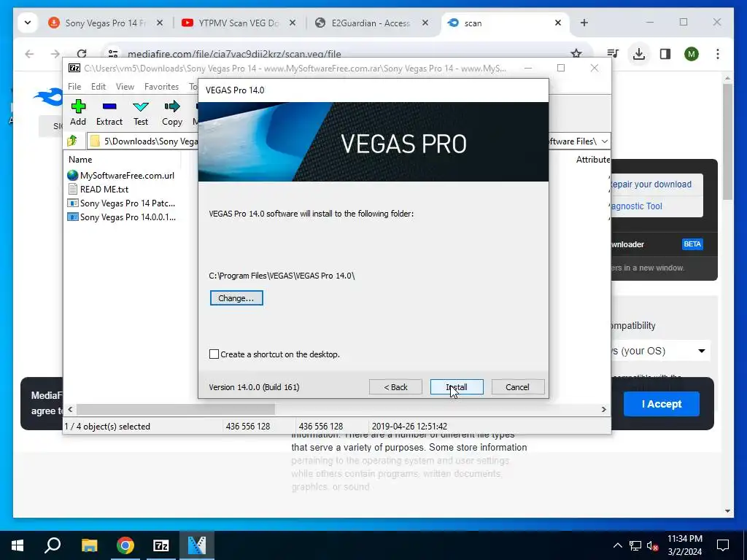Close the scan browser tab

558,23
